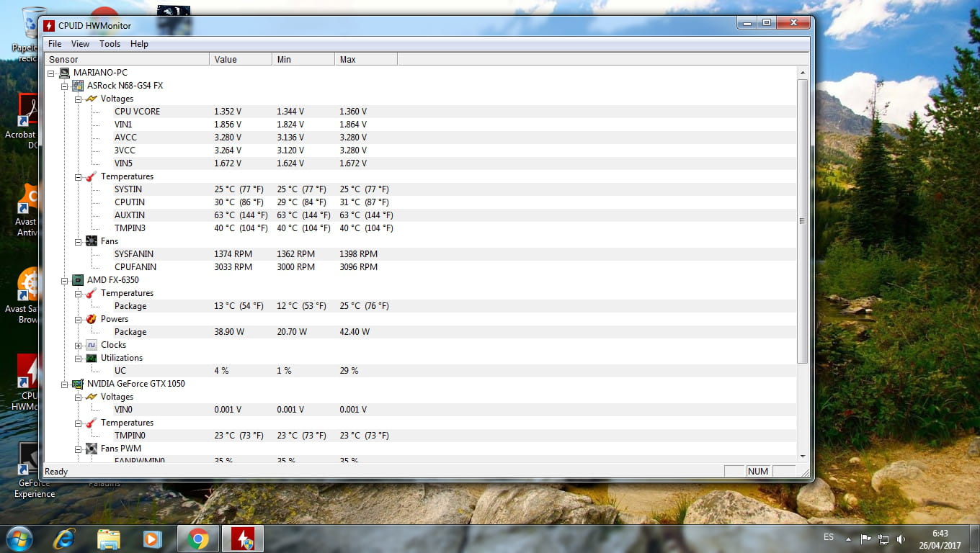
Task: Collapse ASRock Voltages group
Action: [x=79, y=99]
